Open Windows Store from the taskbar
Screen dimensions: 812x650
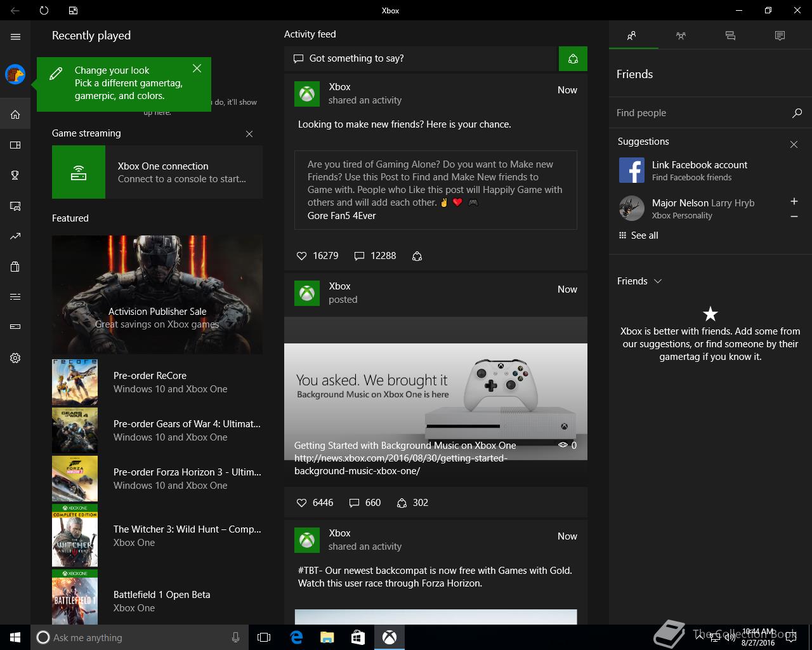pos(358,637)
